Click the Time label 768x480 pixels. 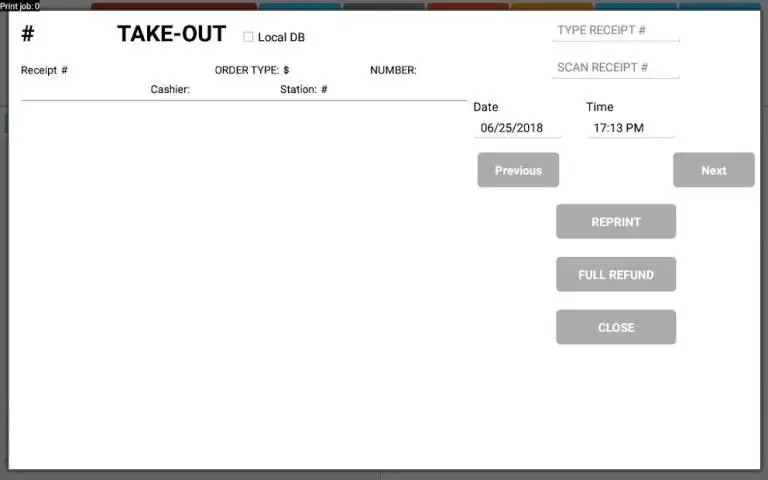coord(600,107)
